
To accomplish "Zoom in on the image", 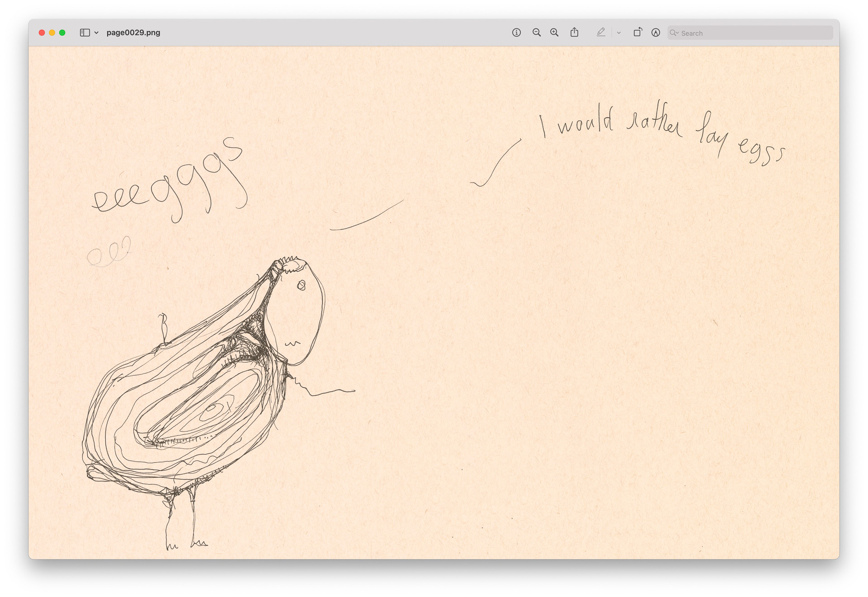I will pos(553,32).
